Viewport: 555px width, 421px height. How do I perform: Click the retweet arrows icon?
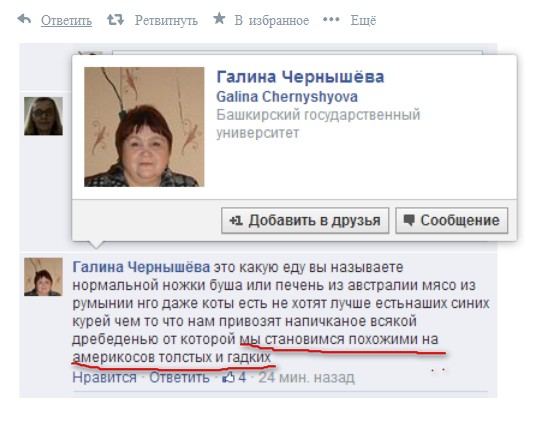tap(115, 19)
